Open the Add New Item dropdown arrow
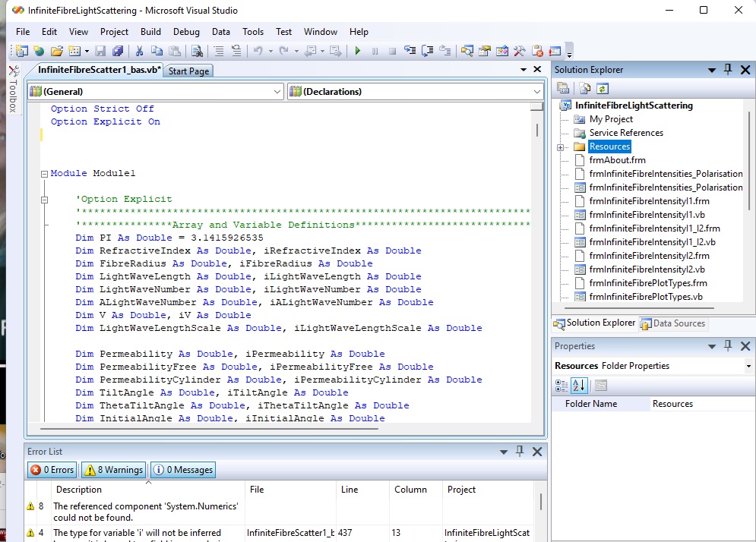 point(87,51)
